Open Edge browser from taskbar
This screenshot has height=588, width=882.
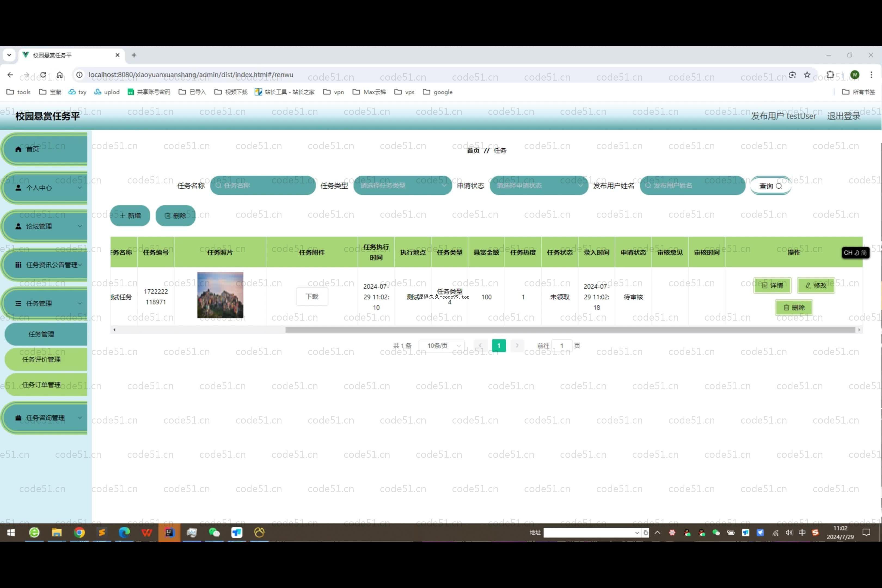pyautogui.click(x=124, y=532)
